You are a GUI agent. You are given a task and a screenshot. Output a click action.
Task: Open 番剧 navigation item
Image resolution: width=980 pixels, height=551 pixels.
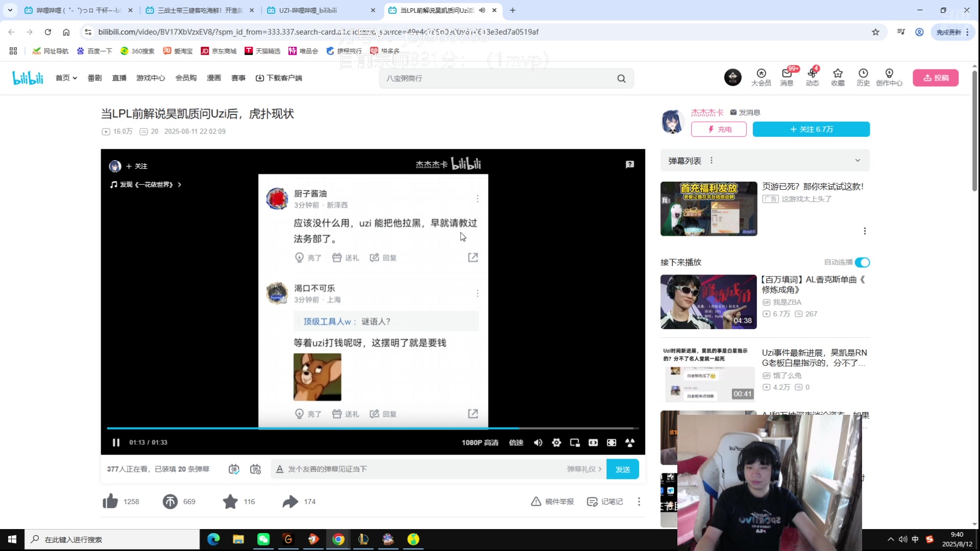94,78
